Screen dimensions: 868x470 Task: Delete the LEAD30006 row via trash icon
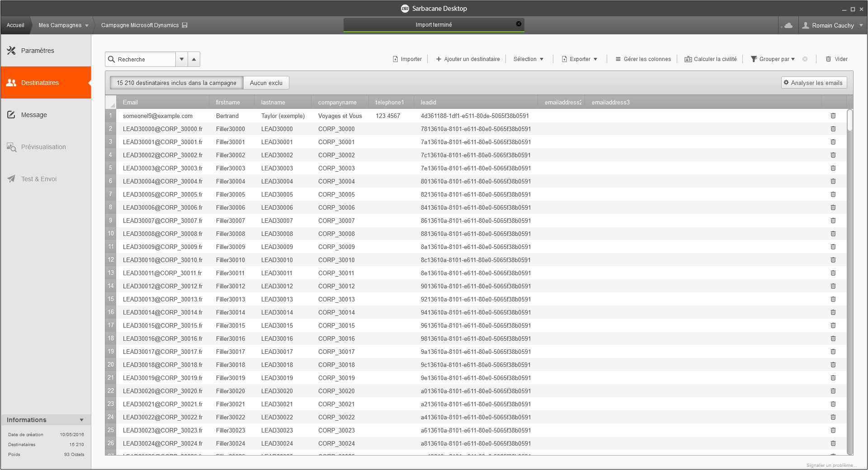833,207
